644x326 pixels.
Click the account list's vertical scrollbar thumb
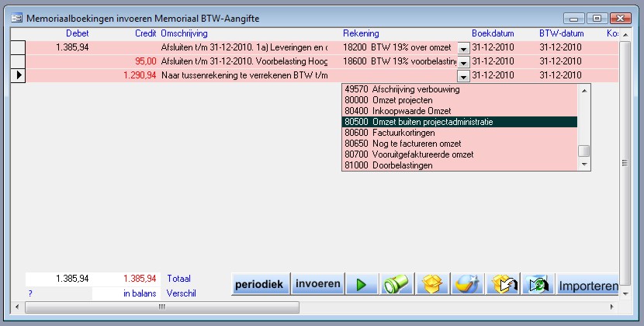(x=583, y=151)
